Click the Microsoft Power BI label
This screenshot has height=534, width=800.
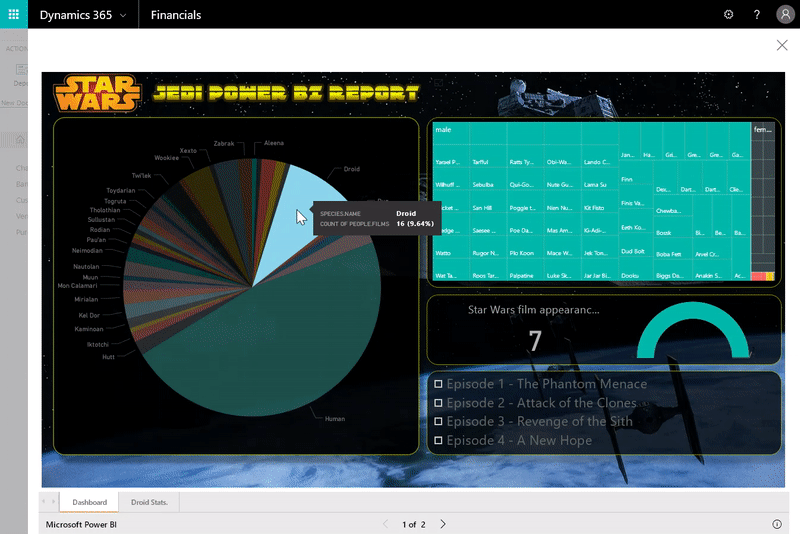click(x=81, y=524)
